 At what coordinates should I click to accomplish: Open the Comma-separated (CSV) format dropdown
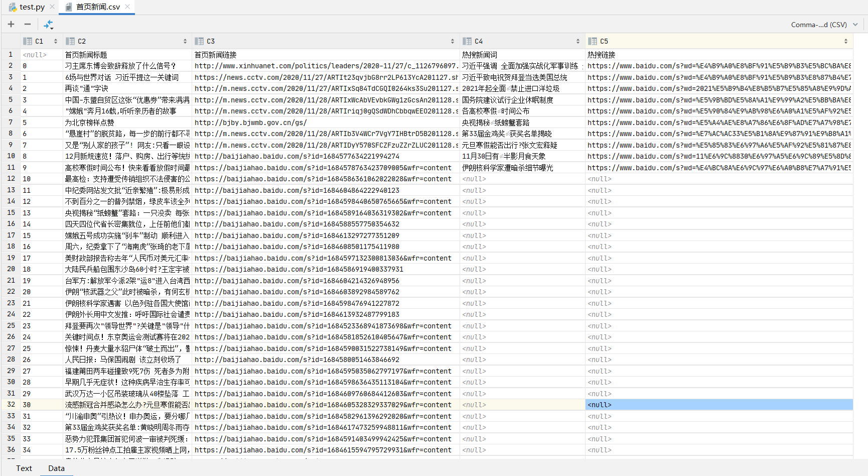tap(824, 24)
